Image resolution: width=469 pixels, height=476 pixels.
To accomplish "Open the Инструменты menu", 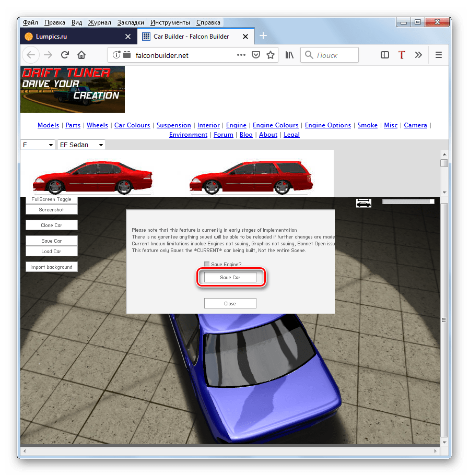I will [170, 22].
